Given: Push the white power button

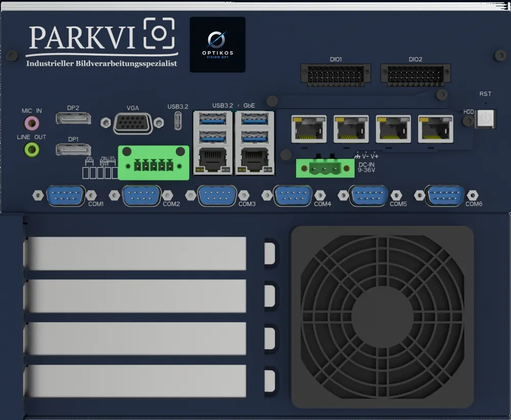Looking at the screenshot, I should point(485,119).
